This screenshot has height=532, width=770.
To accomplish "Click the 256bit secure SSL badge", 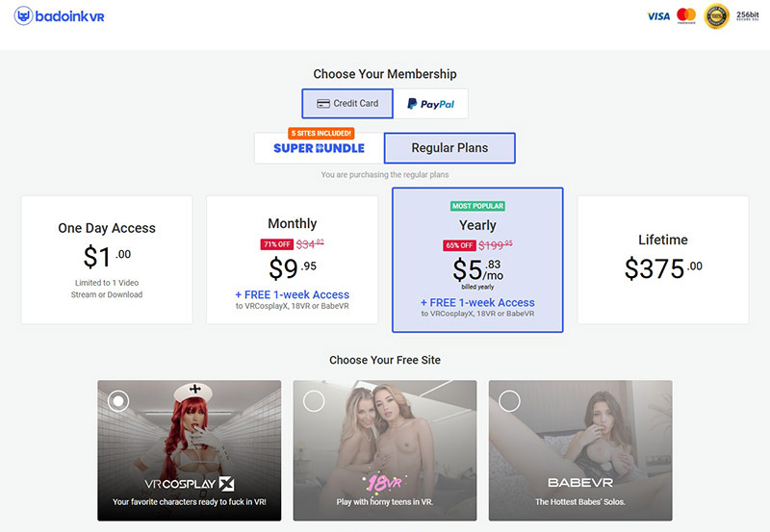I will 748,16.
